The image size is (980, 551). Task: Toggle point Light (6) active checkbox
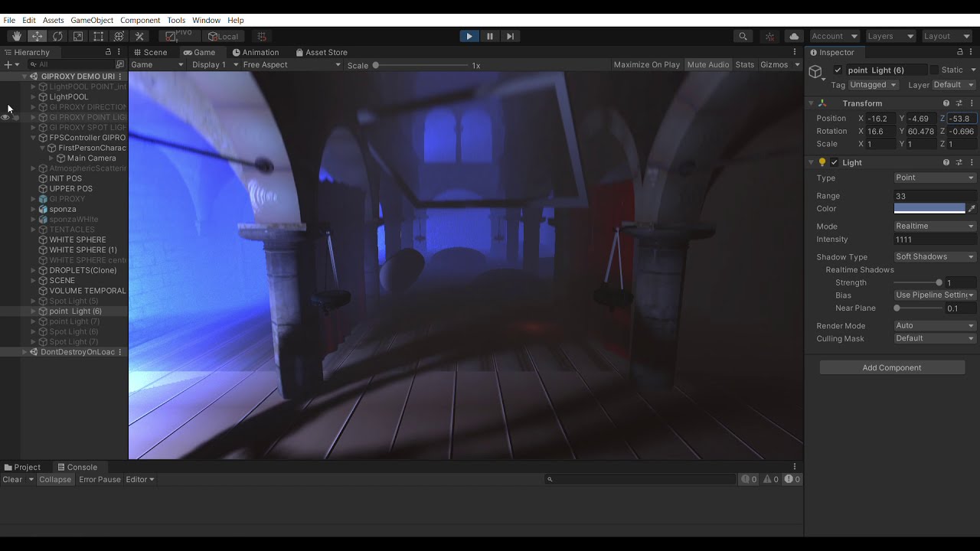[x=838, y=70]
